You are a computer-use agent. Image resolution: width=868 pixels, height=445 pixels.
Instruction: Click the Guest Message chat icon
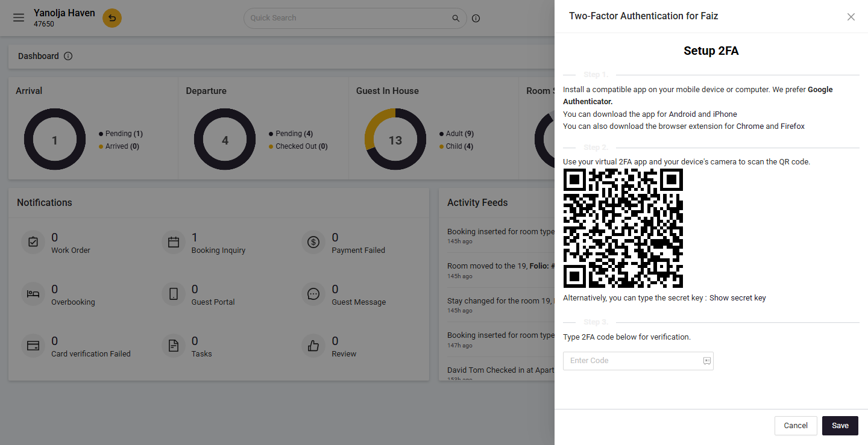tap(313, 294)
